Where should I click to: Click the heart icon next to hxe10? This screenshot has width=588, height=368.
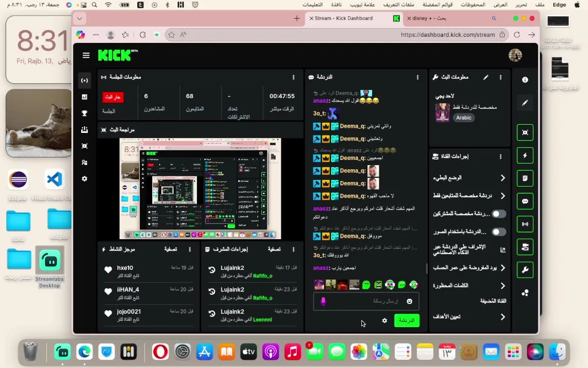tap(108, 270)
